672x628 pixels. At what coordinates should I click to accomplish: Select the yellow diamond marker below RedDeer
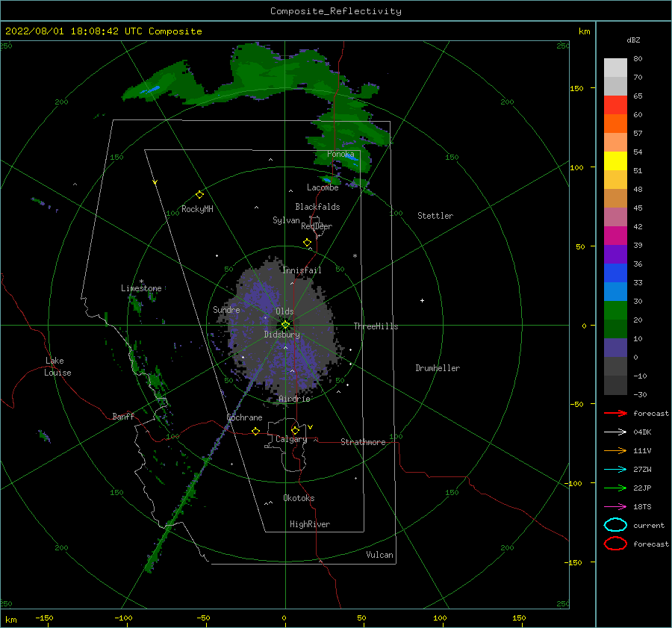point(307,243)
